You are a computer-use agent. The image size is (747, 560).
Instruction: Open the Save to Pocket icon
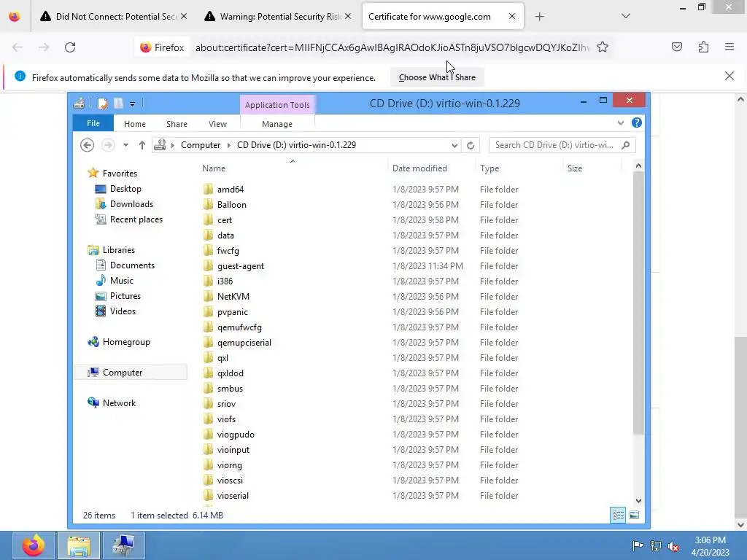click(676, 47)
